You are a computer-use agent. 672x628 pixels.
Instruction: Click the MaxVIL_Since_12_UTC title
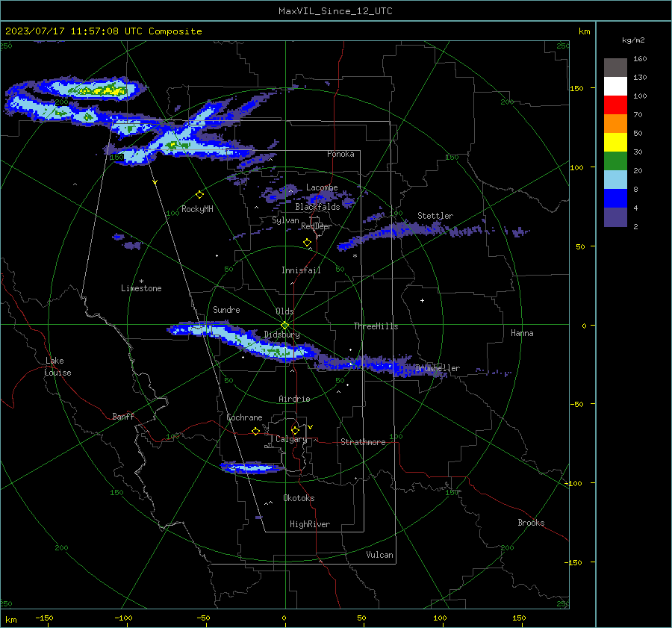(x=335, y=11)
